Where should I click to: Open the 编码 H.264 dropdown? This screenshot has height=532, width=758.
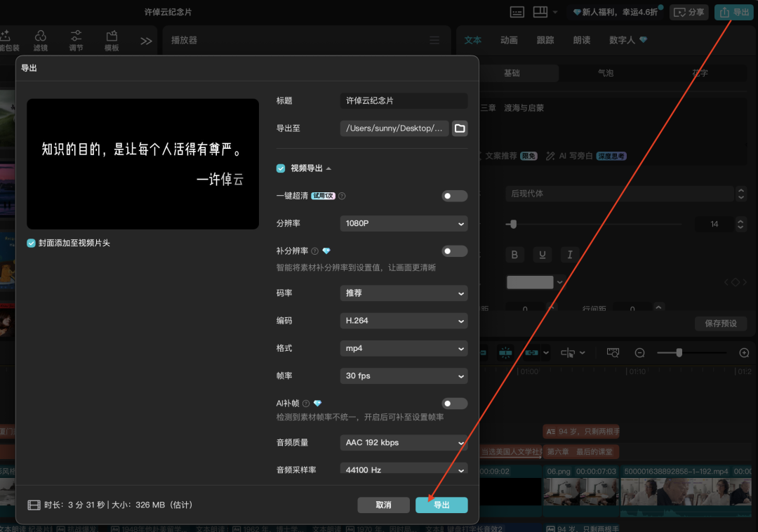(404, 321)
